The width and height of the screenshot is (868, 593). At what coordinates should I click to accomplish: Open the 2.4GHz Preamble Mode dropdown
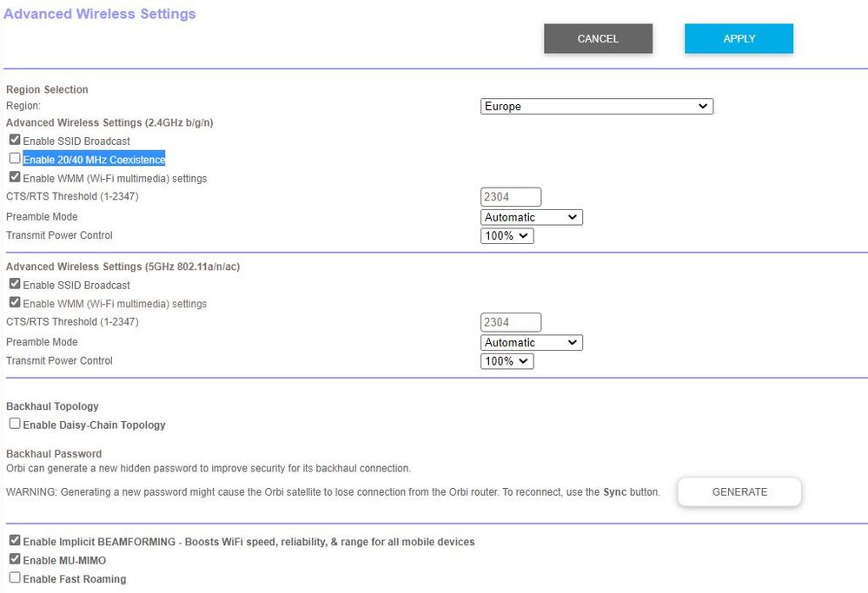tap(531, 217)
